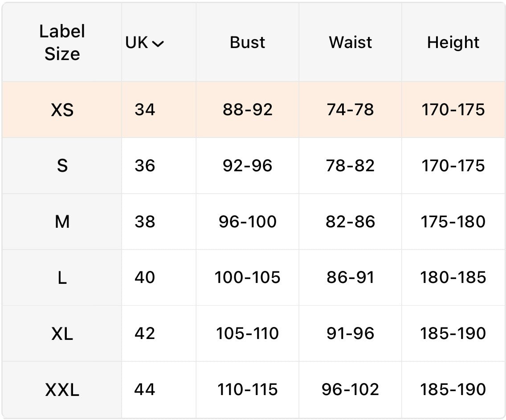Click the Height column header

453,43
